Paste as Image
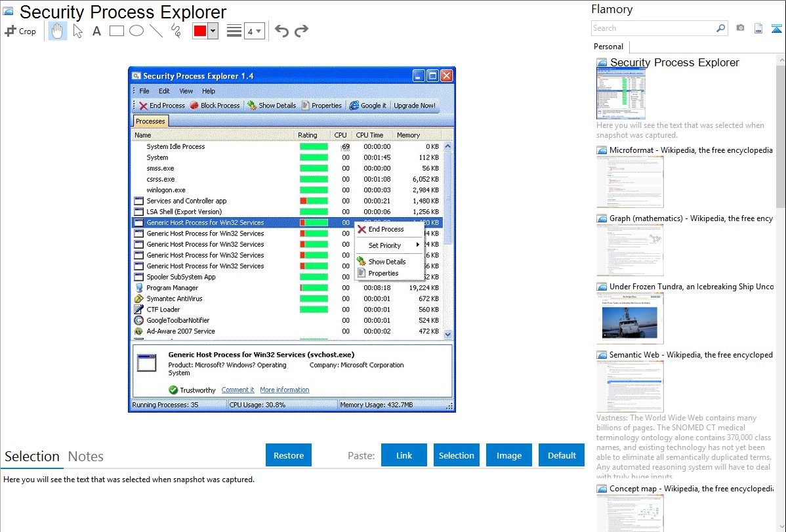The image size is (786, 532). [x=508, y=455]
